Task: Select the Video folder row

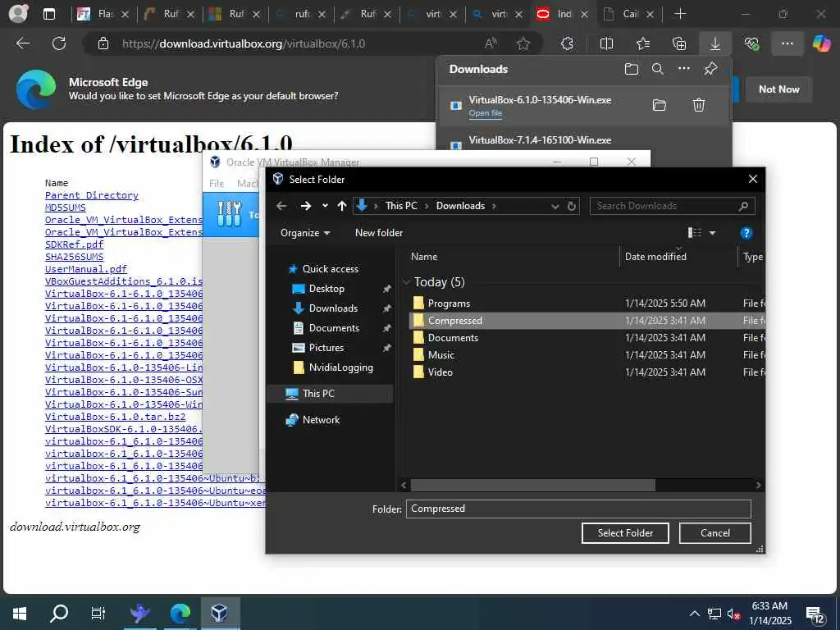Action: 587,372
